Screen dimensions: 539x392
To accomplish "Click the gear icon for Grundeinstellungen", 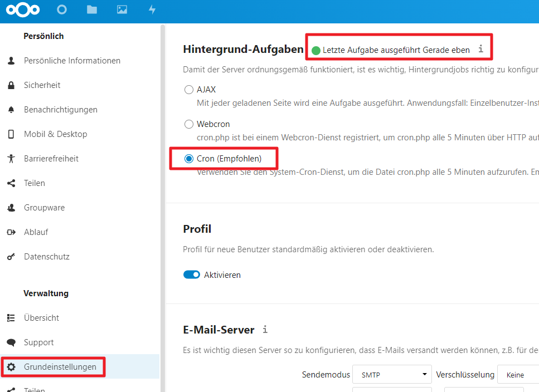I will click(11, 367).
